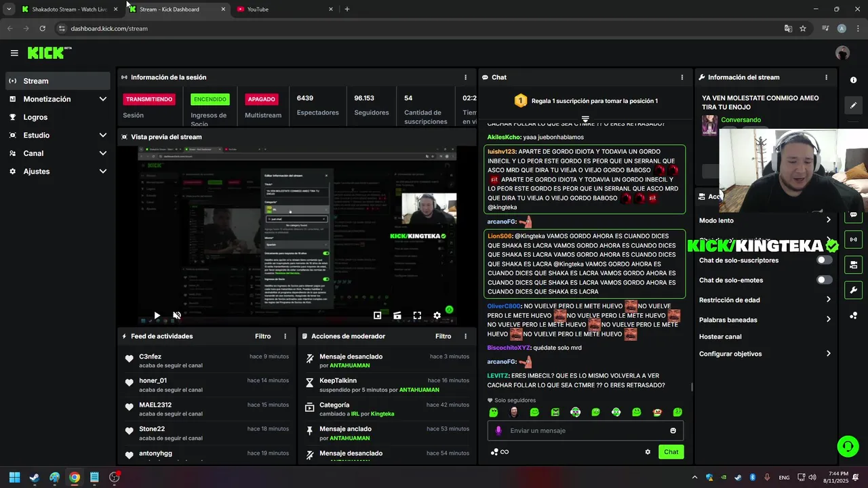
Task: Click Hostear canal option
Action: [720, 337]
